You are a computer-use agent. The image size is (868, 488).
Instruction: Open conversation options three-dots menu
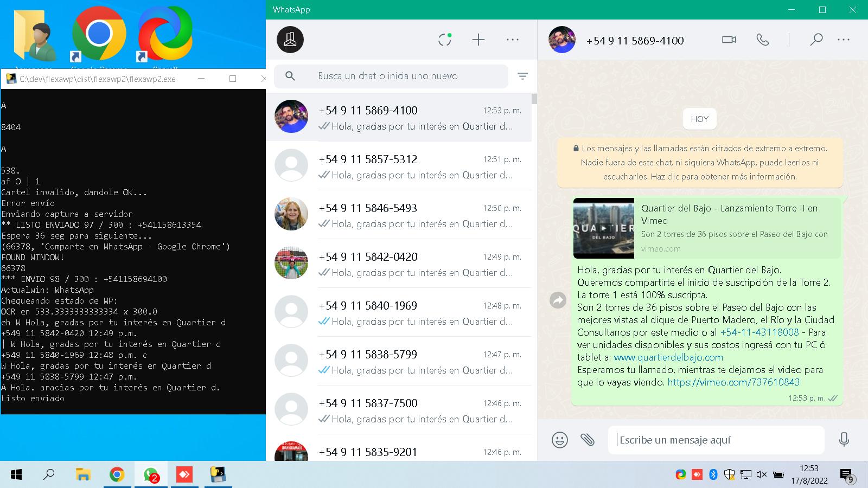tap(844, 40)
